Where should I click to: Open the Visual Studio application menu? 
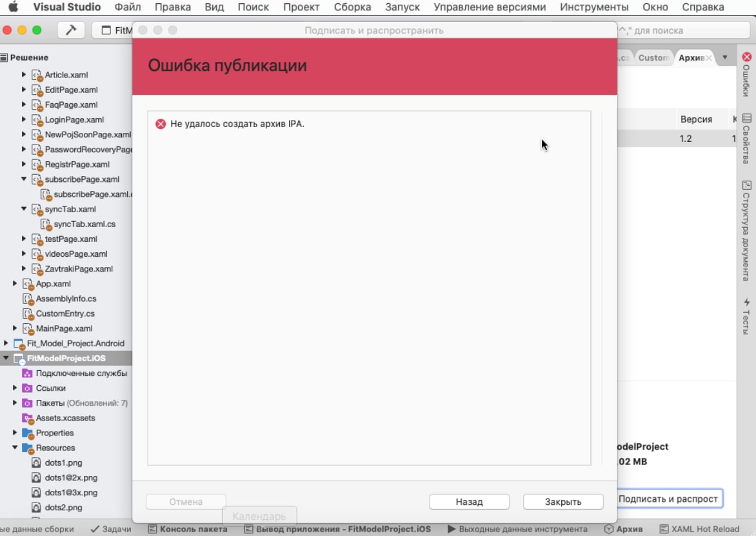click(66, 6)
